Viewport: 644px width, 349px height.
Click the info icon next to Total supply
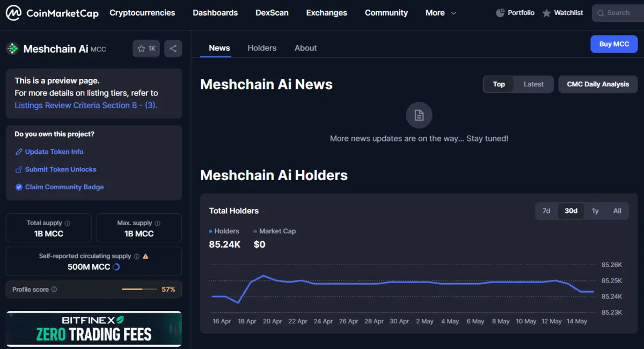click(x=68, y=223)
